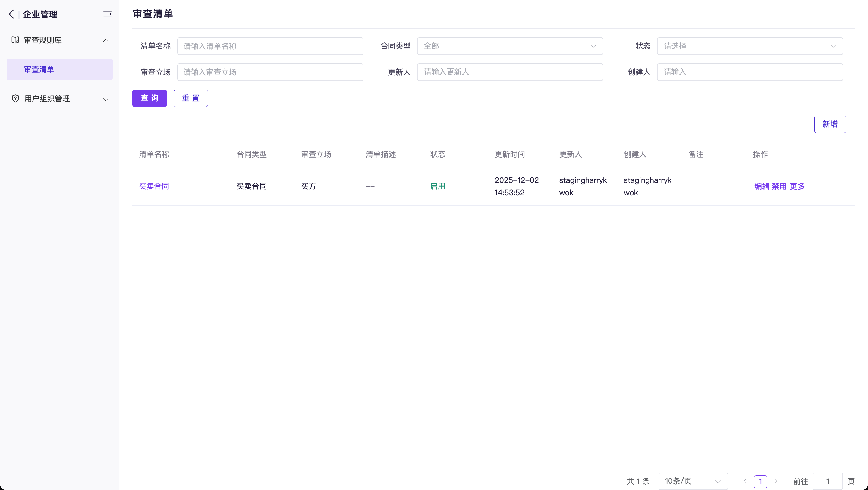Click the 查询 search button
868x490 pixels.
[x=149, y=98]
